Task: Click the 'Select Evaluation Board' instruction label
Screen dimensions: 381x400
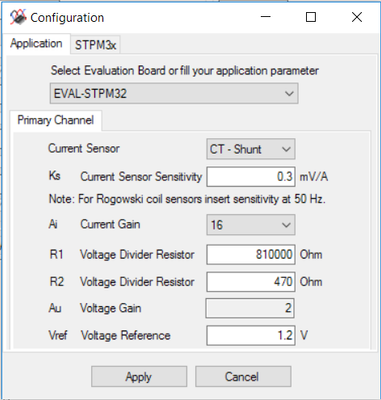Action: point(185,71)
